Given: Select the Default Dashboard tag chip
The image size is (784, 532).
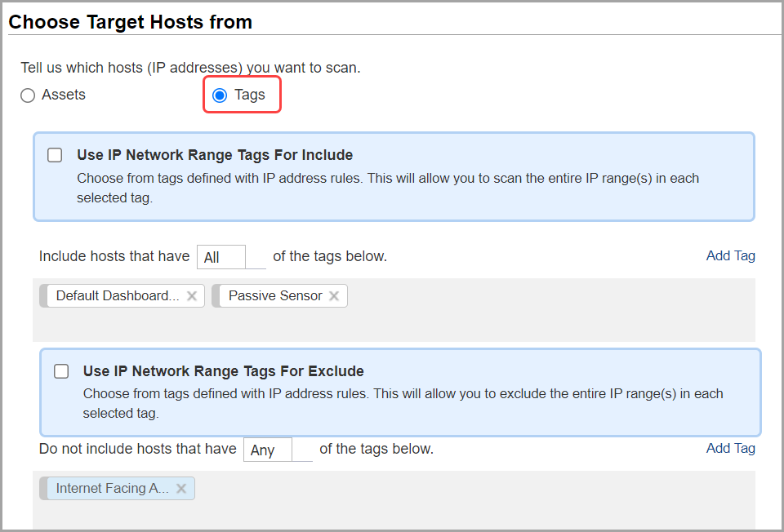Looking at the screenshot, I should click(114, 295).
